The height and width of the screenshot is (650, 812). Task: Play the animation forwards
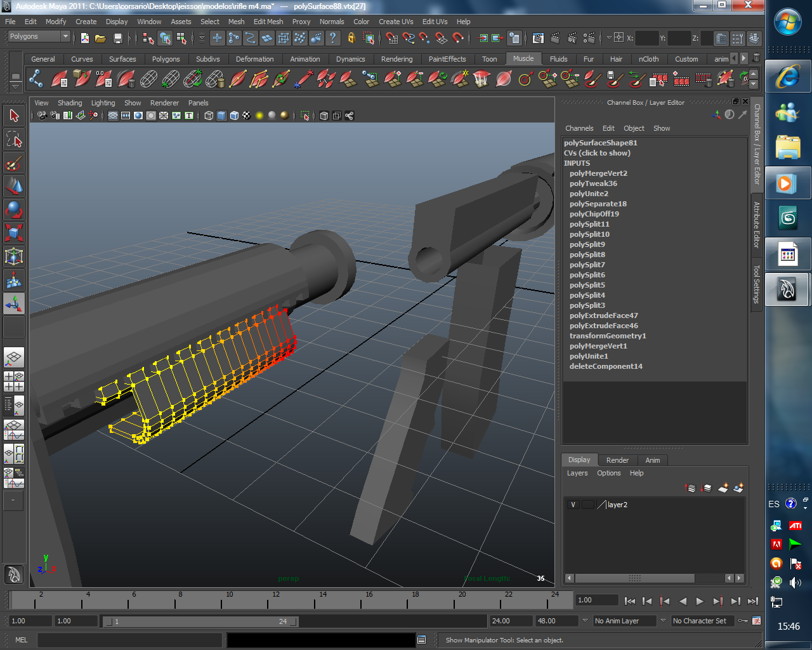point(700,601)
